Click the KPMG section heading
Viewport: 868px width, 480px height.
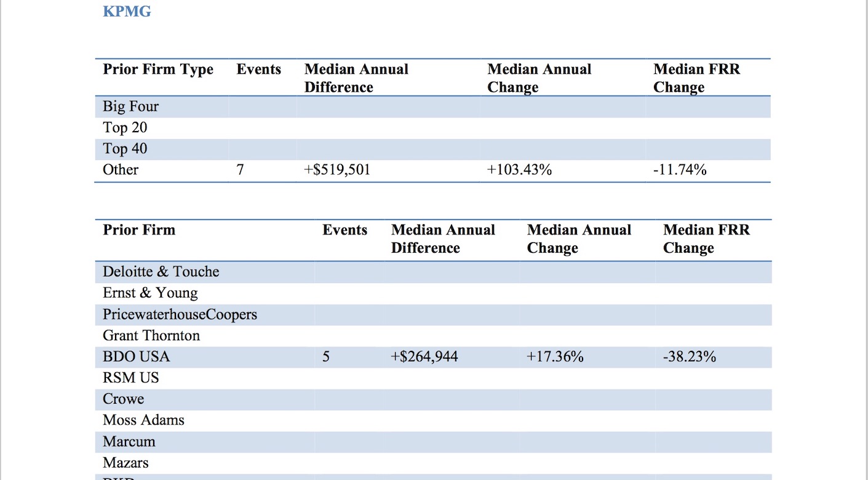click(x=127, y=12)
